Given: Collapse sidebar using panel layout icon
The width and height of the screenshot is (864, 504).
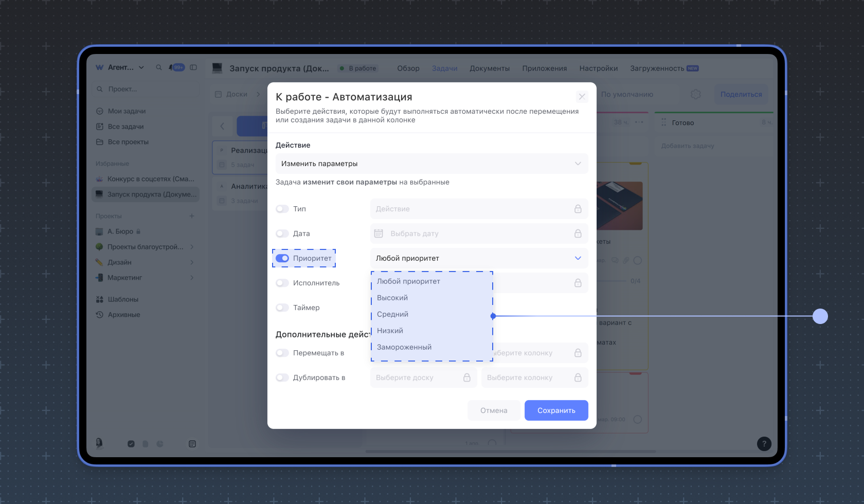Looking at the screenshot, I should pyautogui.click(x=193, y=67).
